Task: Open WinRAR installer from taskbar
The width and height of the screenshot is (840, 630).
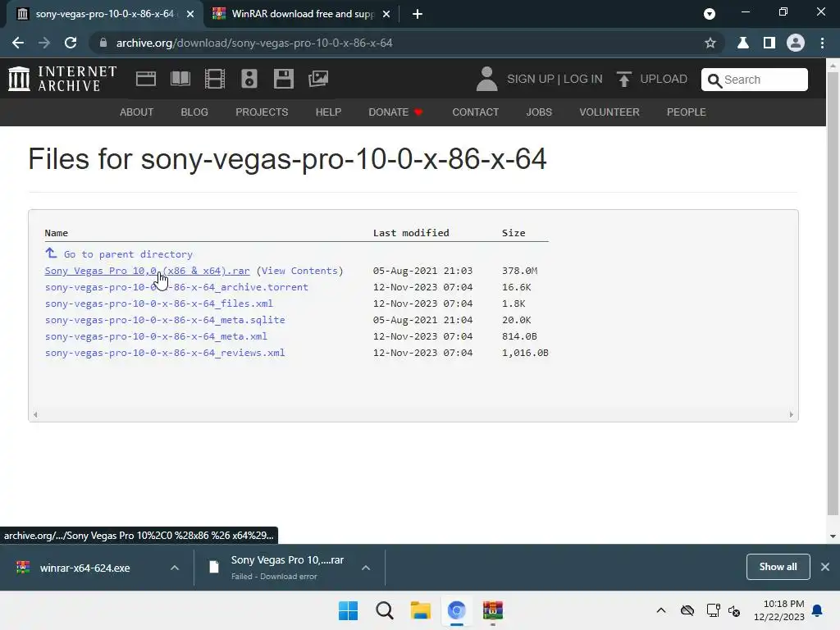Action: (x=493, y=610)
